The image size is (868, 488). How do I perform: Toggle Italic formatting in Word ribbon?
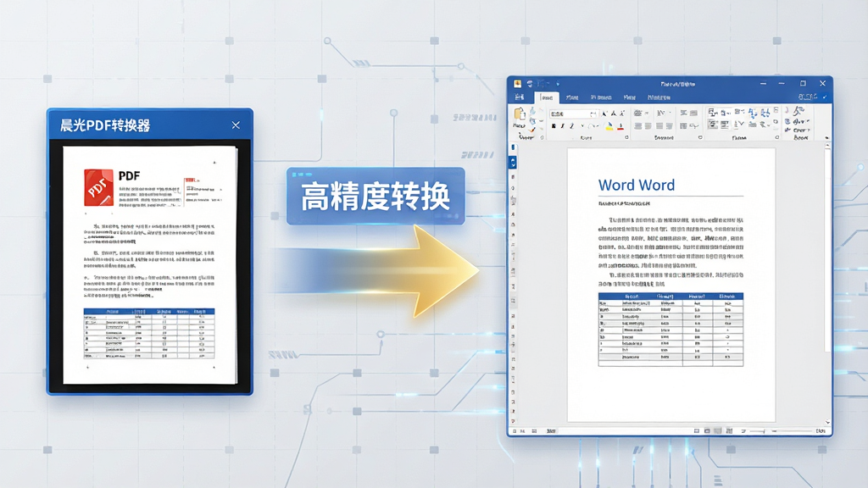click(563, 126)
